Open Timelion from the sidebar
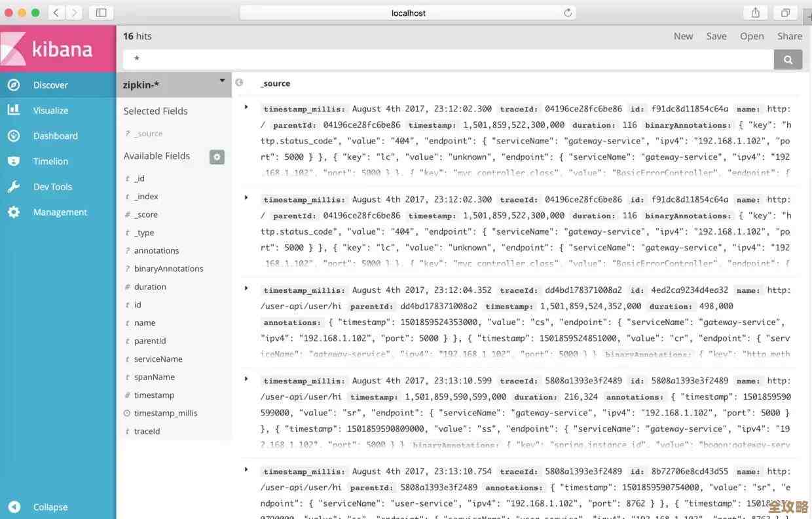This screenshot has height=519, width=812. (x=50, y=161)
